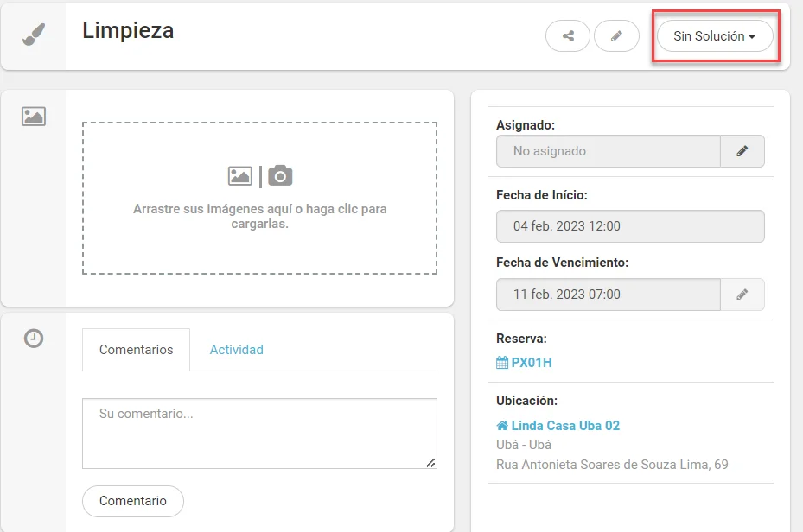Click the edit pencil next to share
The height and width of the screenshot is (532, 803).
pyautogui.click(x=616, y=35)
